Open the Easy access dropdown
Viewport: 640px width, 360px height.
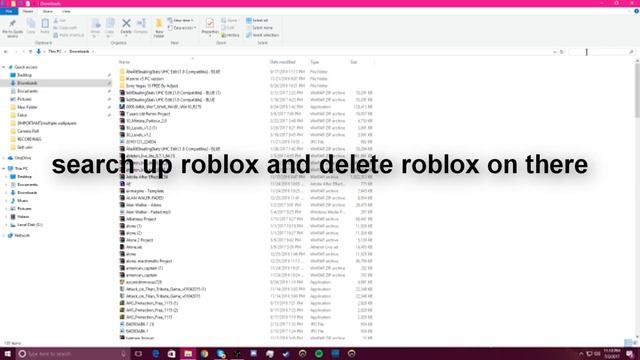click(x=182, y=28)
